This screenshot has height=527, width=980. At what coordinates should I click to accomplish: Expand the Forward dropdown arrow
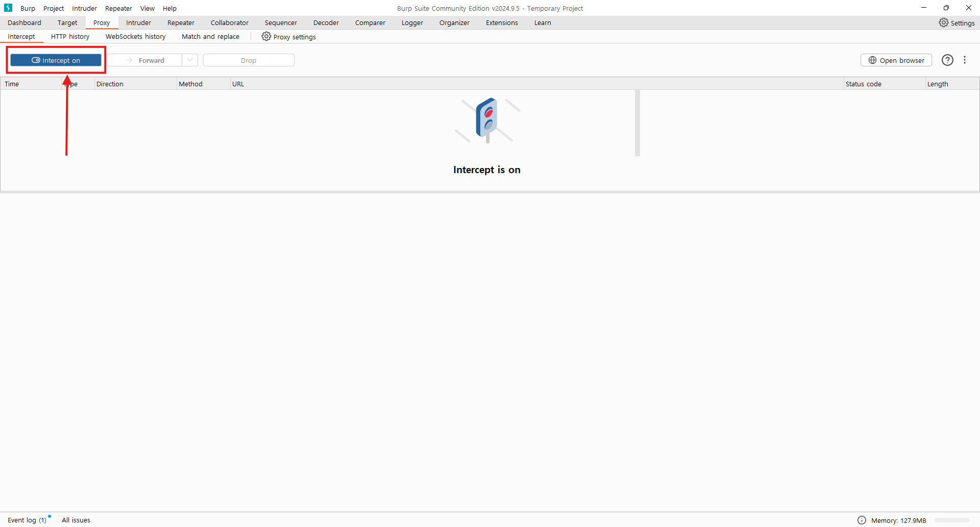coord(190,60)
